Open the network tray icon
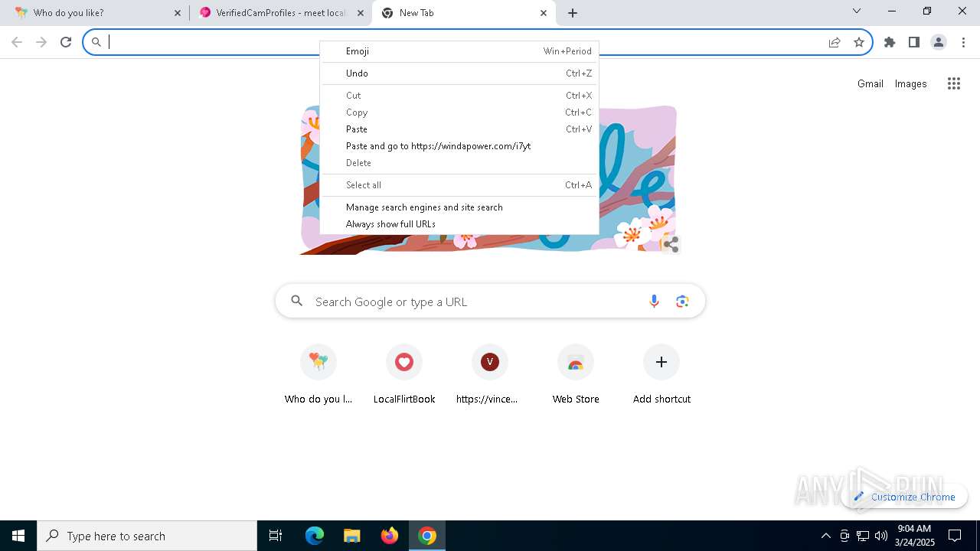 [863, 536]
